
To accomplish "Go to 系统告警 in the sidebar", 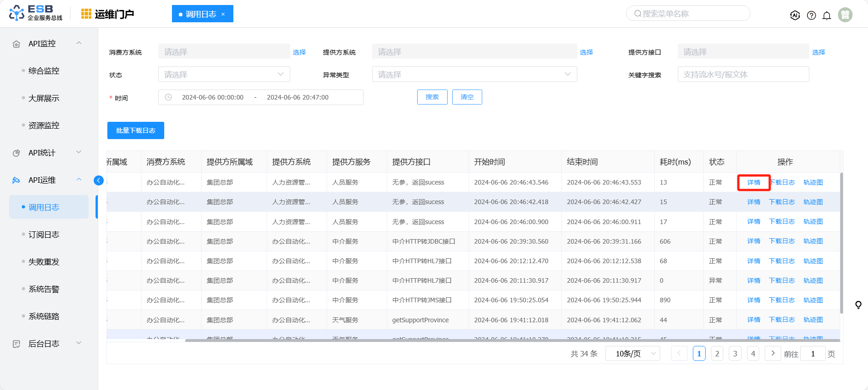I will pyautogui.click(x=44, y=289).
